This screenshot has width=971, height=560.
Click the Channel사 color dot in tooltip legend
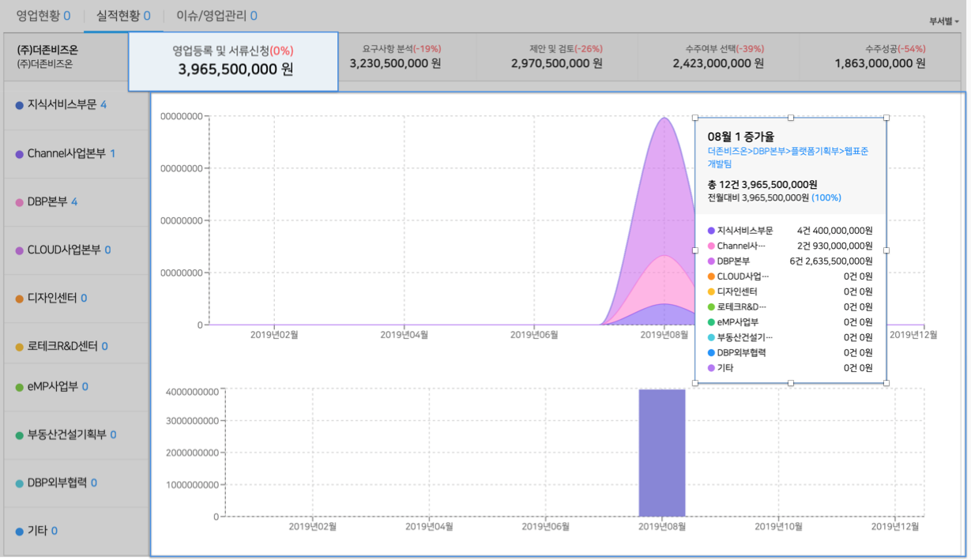coord(710,245)
